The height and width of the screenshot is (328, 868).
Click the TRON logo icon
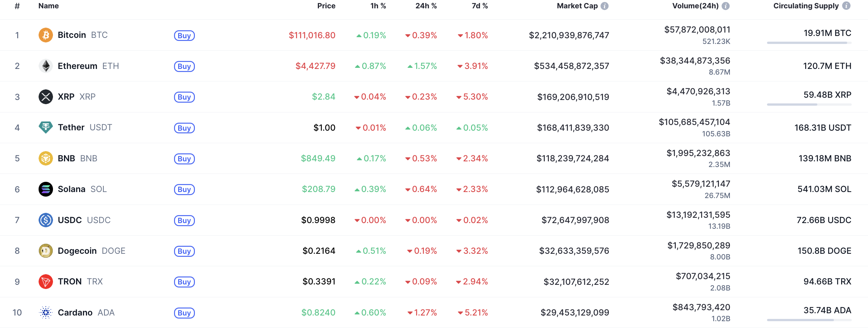click(x=46, y=281)
